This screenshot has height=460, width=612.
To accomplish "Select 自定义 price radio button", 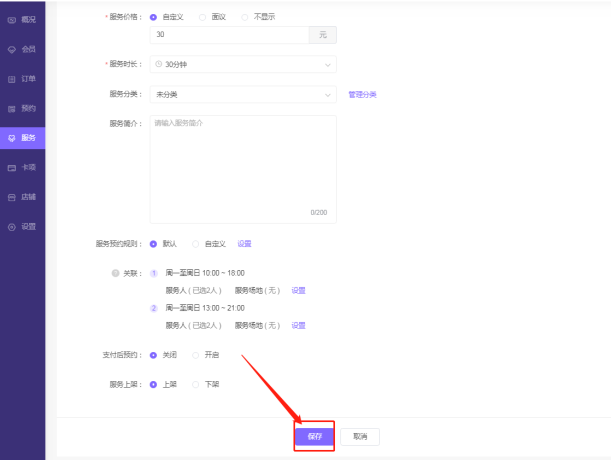I will pyautogui.click(x=153, y=17).
